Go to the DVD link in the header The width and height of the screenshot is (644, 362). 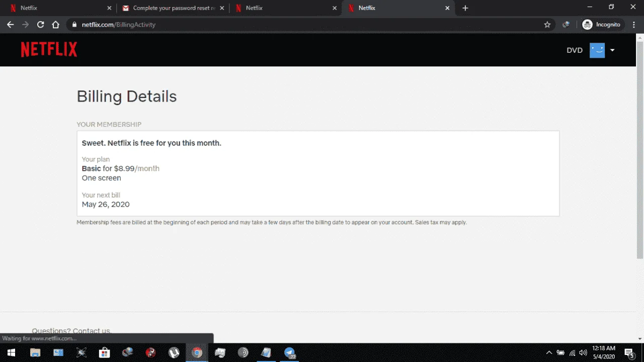pos(575,50)
